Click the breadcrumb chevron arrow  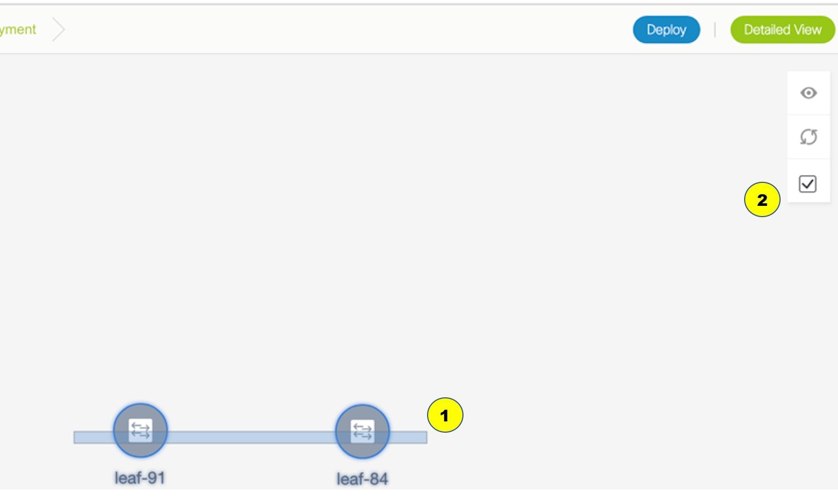(58, 29)
